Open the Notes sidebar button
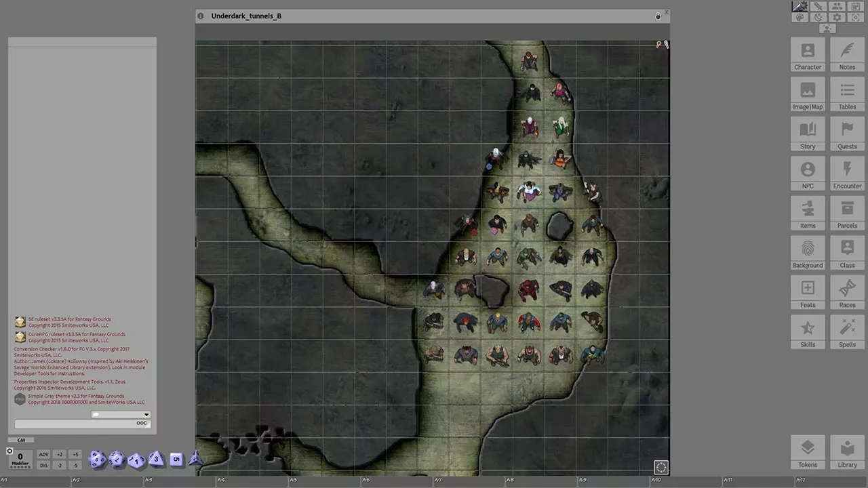This screenshot has width=868, height=488. (847, 54)
